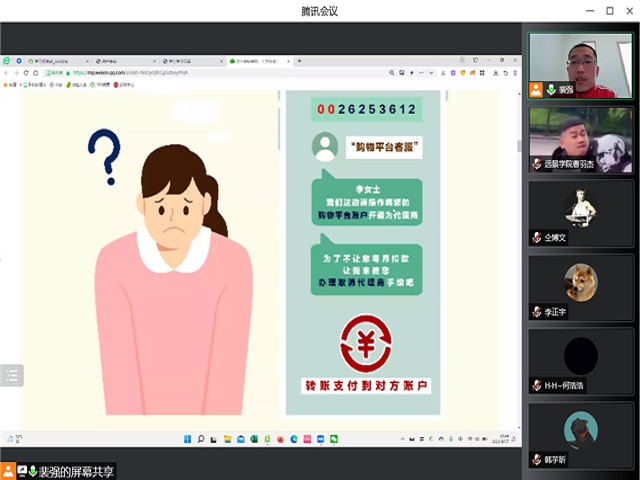The image size is (640, 480).
Task: Click the mp.weixin.qq.com address bar
Action: pyautogui.click(x=212, y=73)
